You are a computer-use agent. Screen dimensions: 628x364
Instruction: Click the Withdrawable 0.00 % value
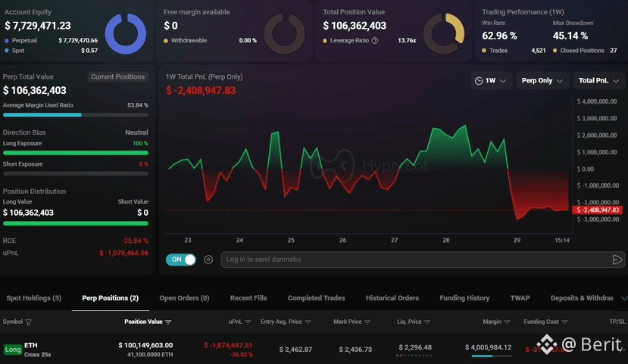click(x=248, y=41)
